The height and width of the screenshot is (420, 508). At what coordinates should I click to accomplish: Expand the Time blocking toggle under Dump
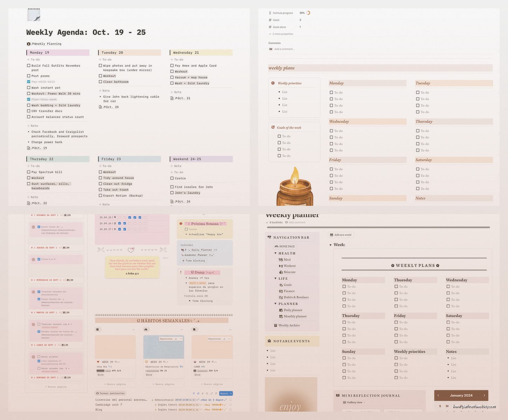[x=191, y=301]
